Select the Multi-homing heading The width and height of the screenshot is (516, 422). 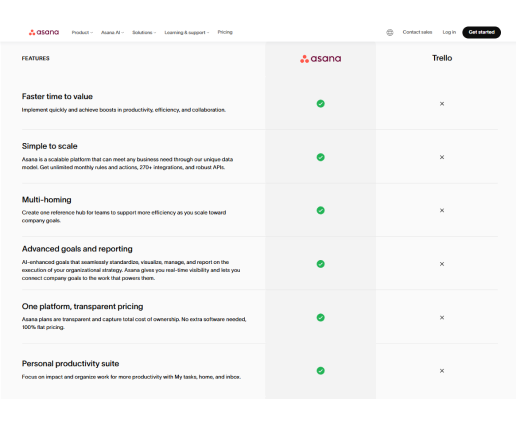click(x=47, y=199)
